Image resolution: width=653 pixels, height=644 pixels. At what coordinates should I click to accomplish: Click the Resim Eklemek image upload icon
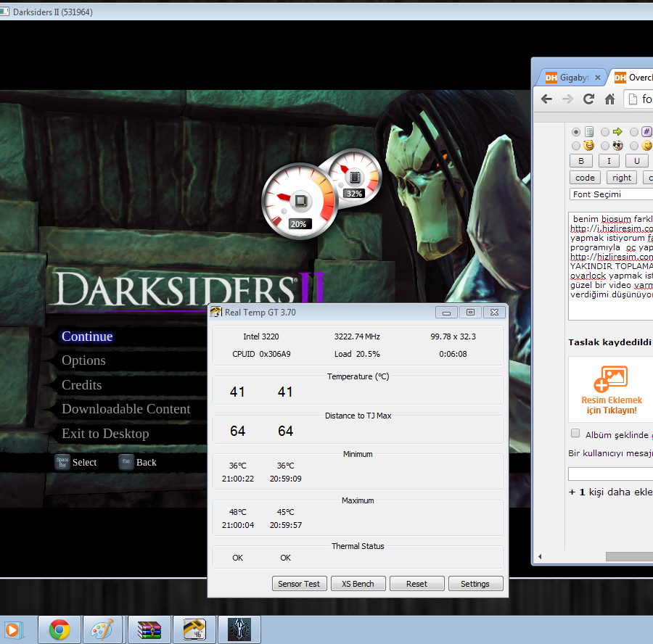click(611, 379)
